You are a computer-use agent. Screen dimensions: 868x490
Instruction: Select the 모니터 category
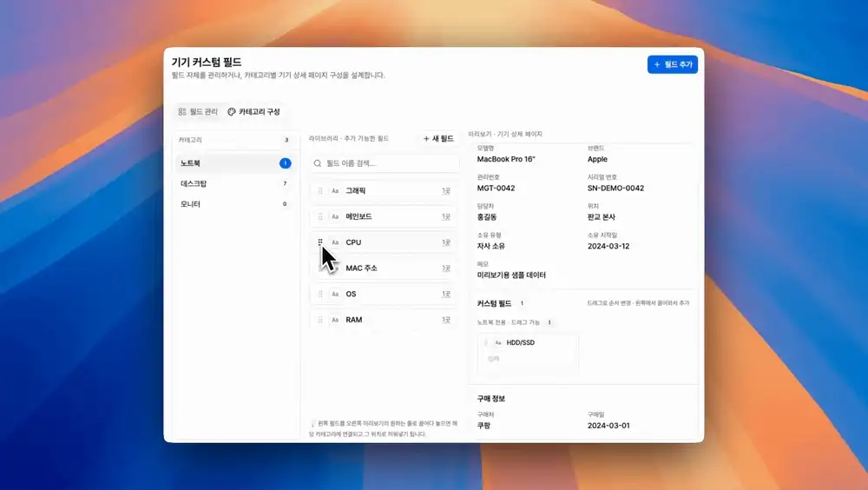tap(234, 204)
